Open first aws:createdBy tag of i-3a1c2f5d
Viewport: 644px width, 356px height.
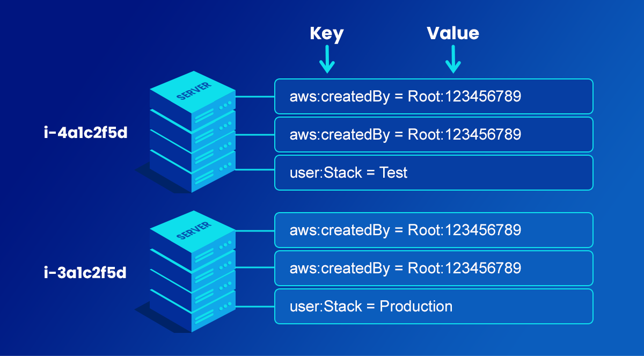(434, 230)
